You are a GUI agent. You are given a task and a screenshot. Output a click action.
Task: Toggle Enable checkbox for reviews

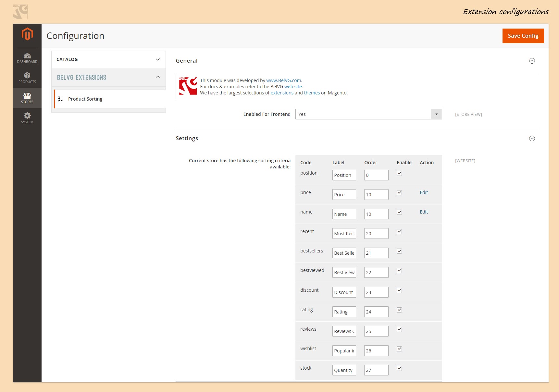point(399,329)
